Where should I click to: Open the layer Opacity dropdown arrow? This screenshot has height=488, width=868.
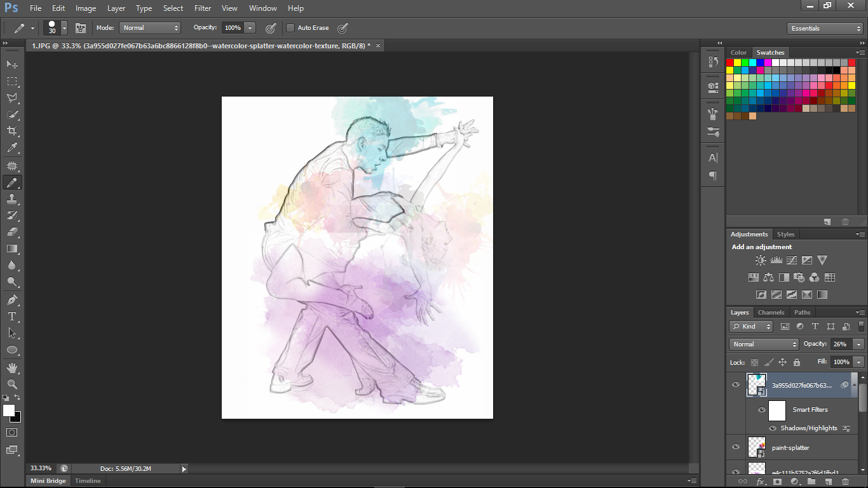pyautogui.click(x=859, y=344)
